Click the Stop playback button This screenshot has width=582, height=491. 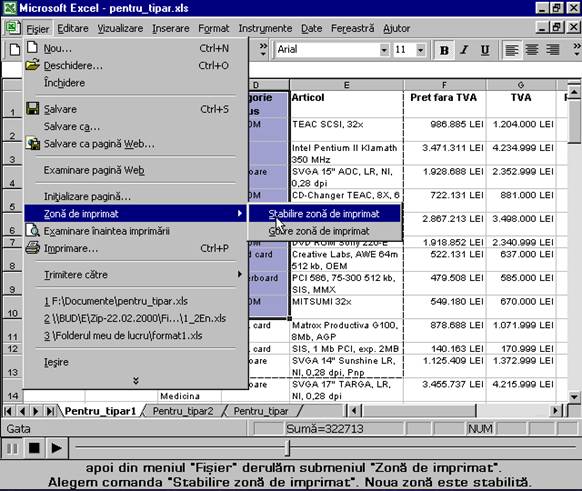(34, 448)
